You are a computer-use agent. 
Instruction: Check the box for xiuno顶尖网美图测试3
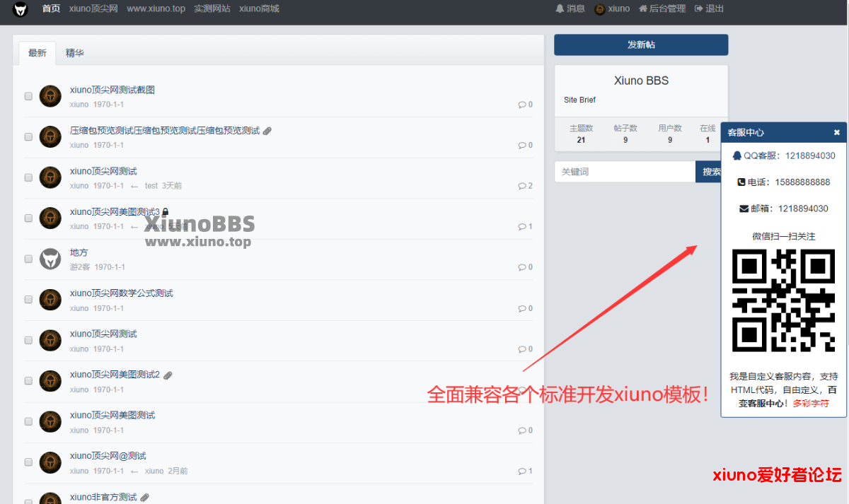click(x=29, y=218)
